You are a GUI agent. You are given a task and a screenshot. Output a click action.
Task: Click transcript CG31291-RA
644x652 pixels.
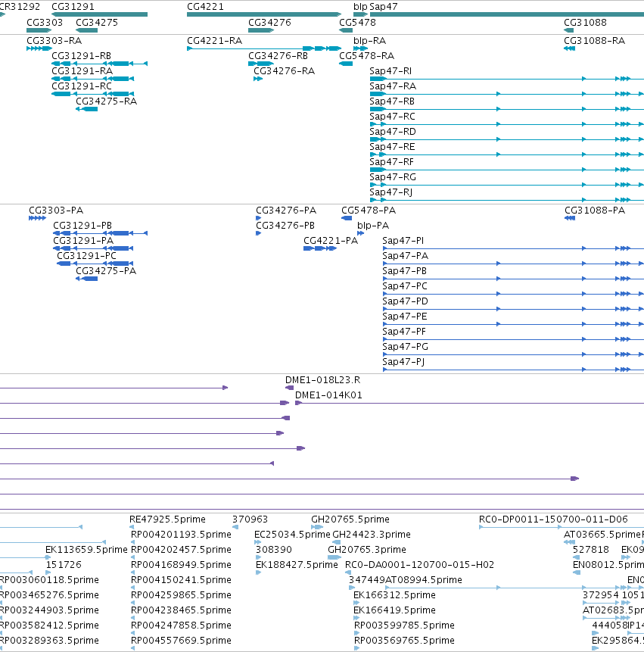point(82,71)
